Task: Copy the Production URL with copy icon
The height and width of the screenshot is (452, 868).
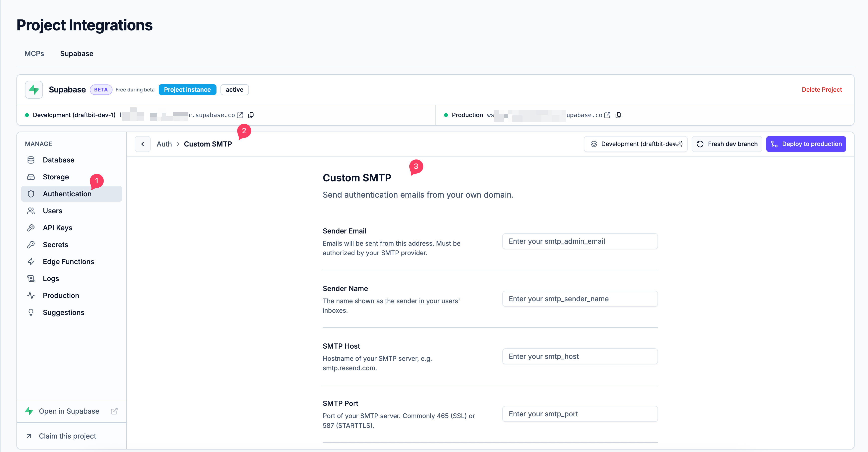Action: pos(618,115)
